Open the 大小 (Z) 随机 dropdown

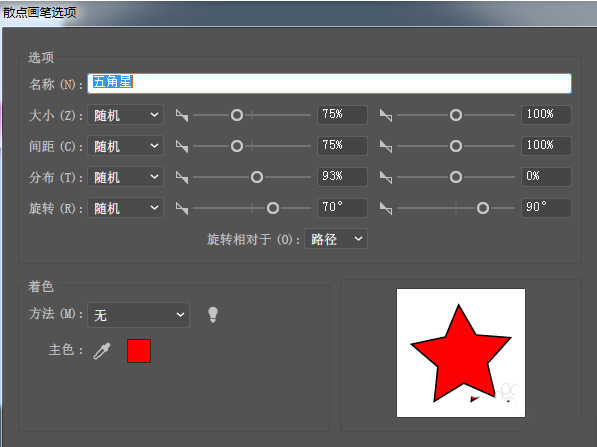(x=126, y=115)
